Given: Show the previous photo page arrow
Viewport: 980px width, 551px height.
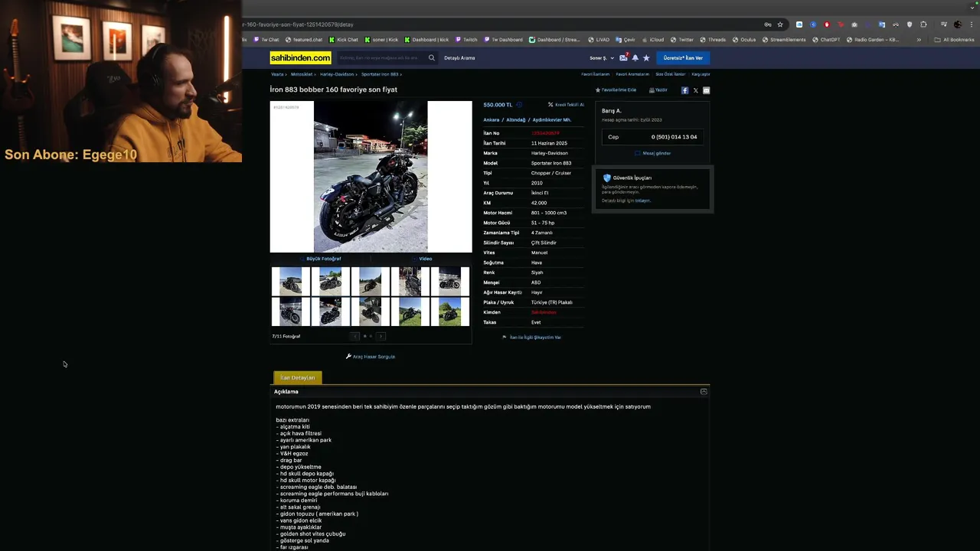Looking at the screenshot, I should (x=355, y=336).
